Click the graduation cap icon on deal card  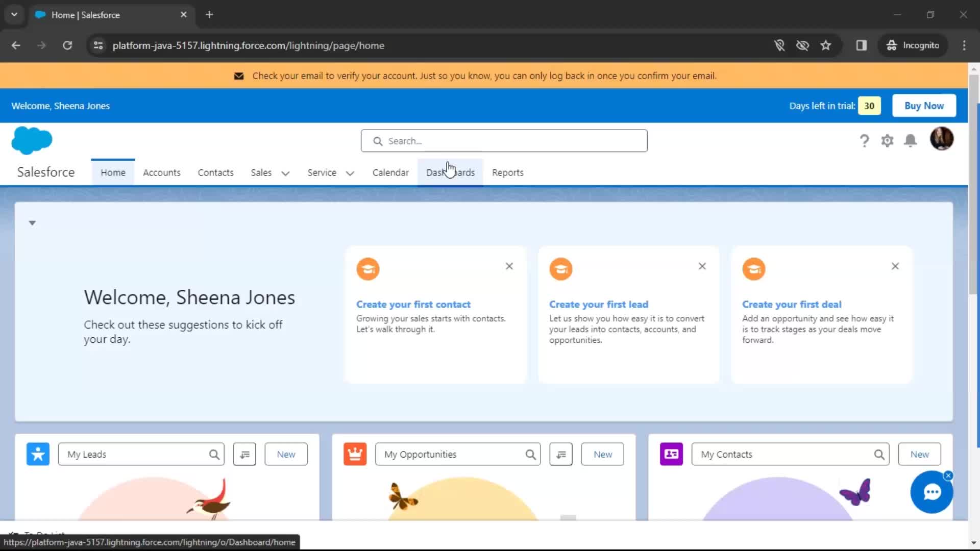[x=754, y=269]
